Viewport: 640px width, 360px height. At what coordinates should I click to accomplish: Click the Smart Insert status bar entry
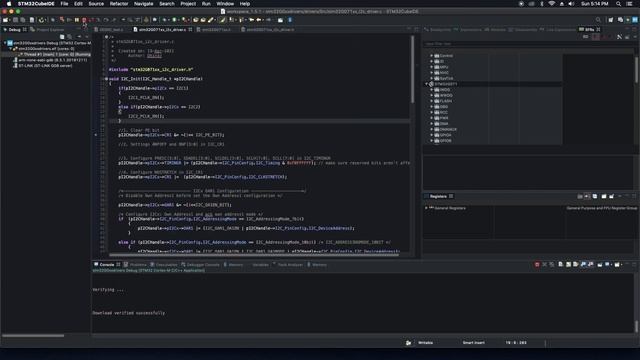point(473,343)
